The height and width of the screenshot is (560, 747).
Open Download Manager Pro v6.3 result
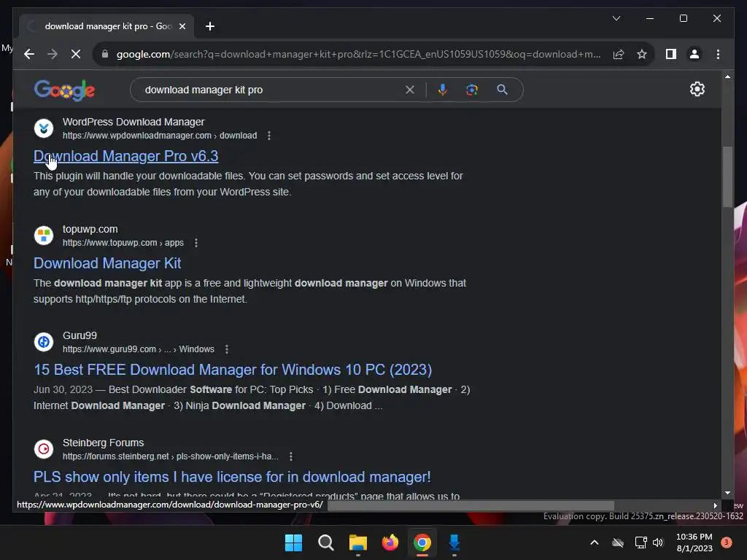pyautogui.click(x=125, y=156)
